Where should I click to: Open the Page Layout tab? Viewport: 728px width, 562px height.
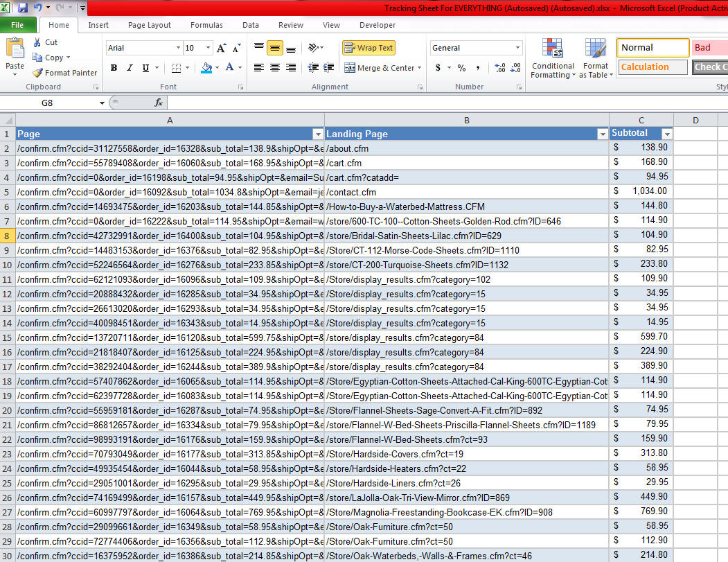coord(149,25)
